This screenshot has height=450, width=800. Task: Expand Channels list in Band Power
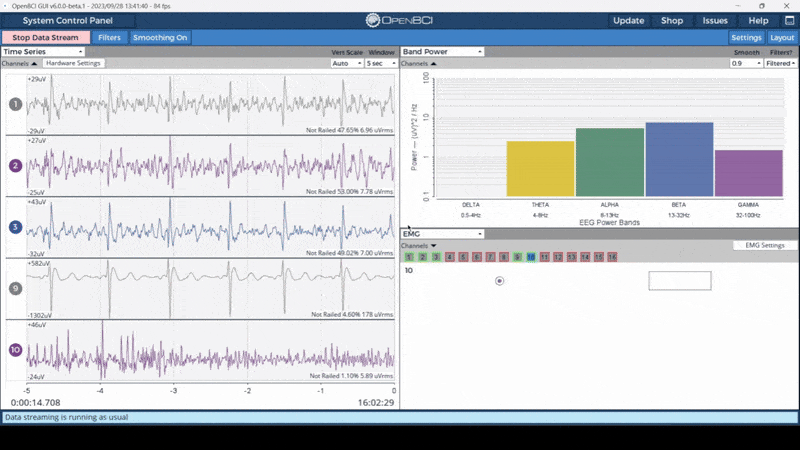[418, 64]
